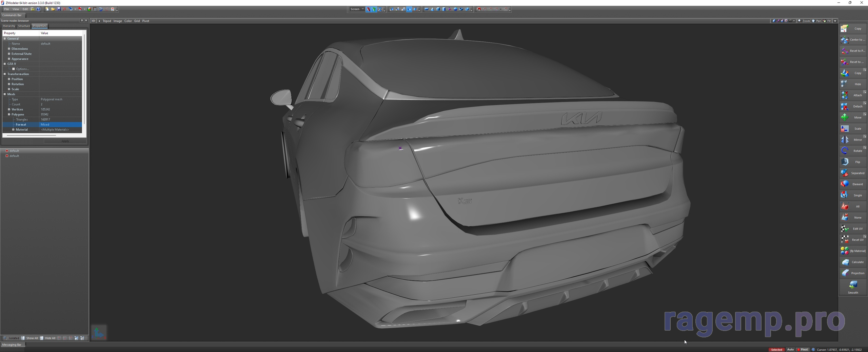Switch to the Hierarchy tab
868x352 pixels.
[x=9, y=26]
